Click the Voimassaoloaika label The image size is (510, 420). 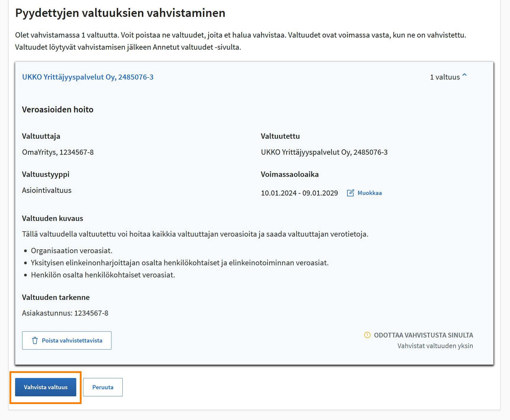290,174
